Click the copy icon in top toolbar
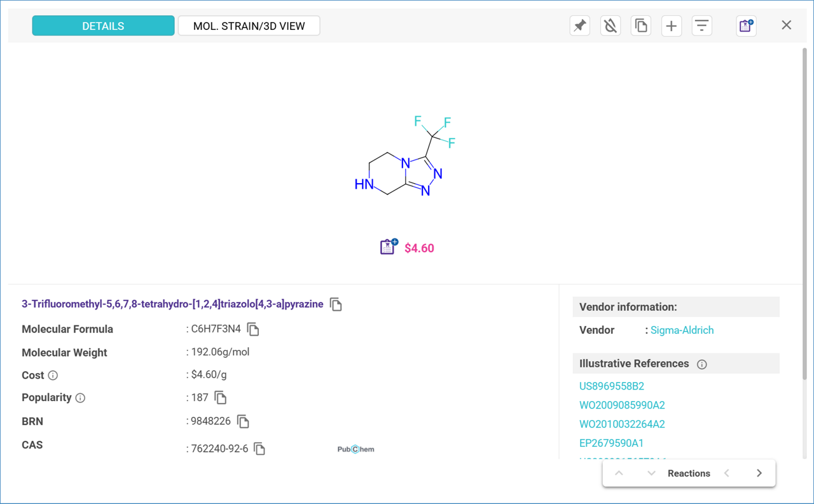Screen dimensions: 814x504 tap(640, 26)
